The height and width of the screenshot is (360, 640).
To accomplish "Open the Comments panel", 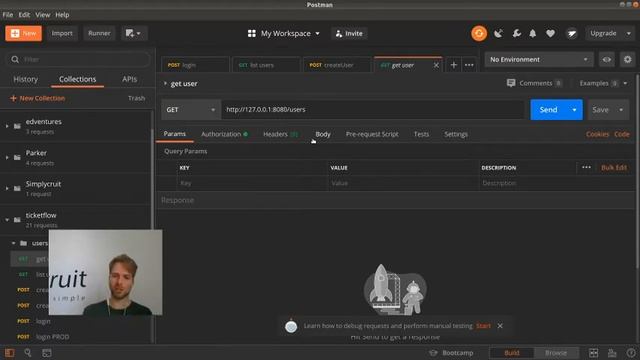I will (534, 83).
